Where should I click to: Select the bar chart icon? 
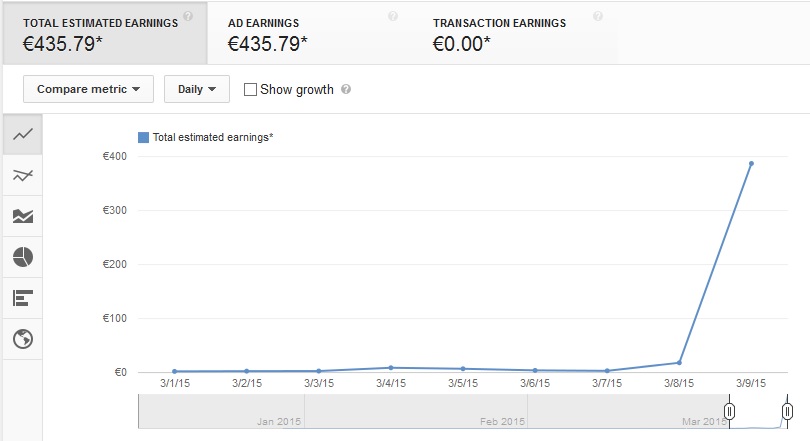(22, 298)
